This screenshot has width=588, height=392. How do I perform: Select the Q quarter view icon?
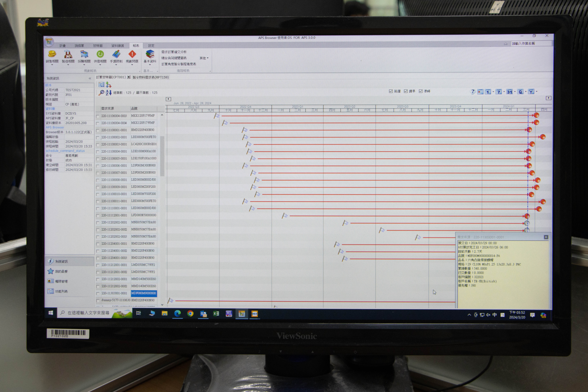[520, 91]
